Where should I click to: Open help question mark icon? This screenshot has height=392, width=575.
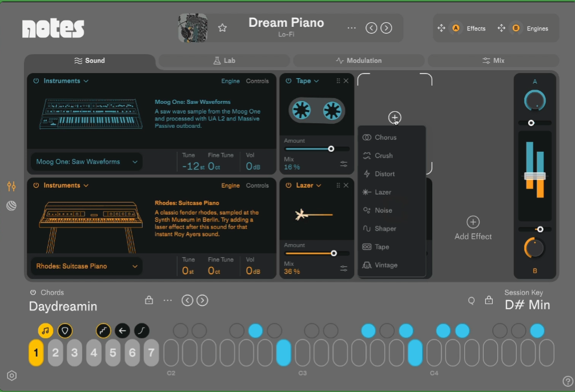tap(567, 381)
